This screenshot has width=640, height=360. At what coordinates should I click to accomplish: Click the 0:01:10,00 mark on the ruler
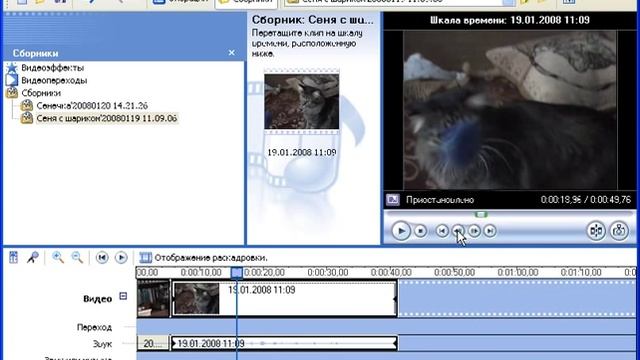click(581, 272)
